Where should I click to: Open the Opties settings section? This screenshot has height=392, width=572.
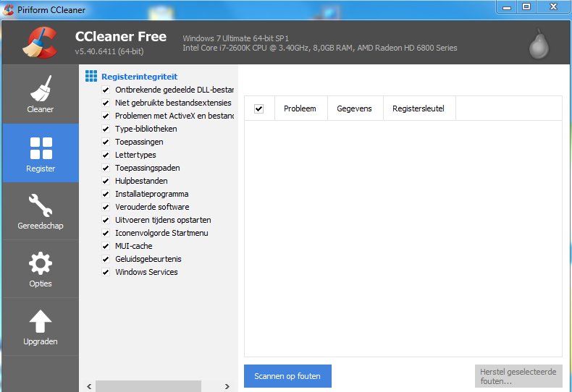coord(40,269)
